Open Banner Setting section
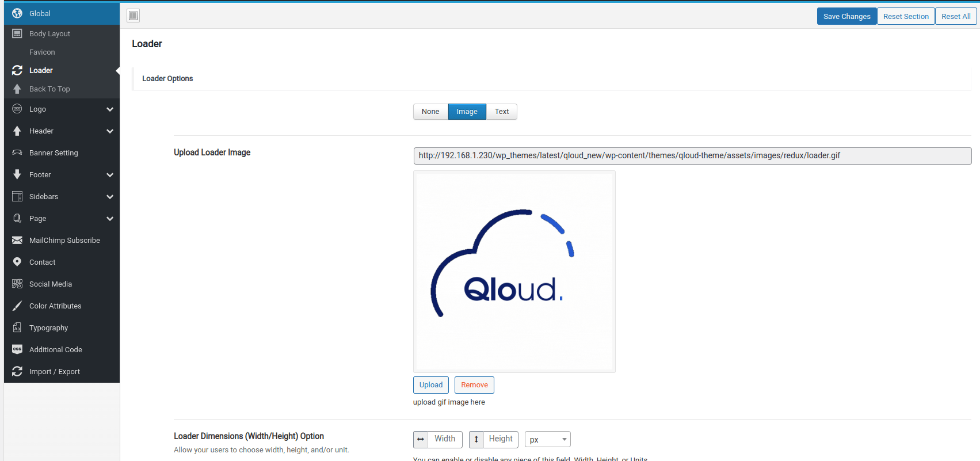The width and height of the screenshot is (980, 461). (x=62, y=153)
